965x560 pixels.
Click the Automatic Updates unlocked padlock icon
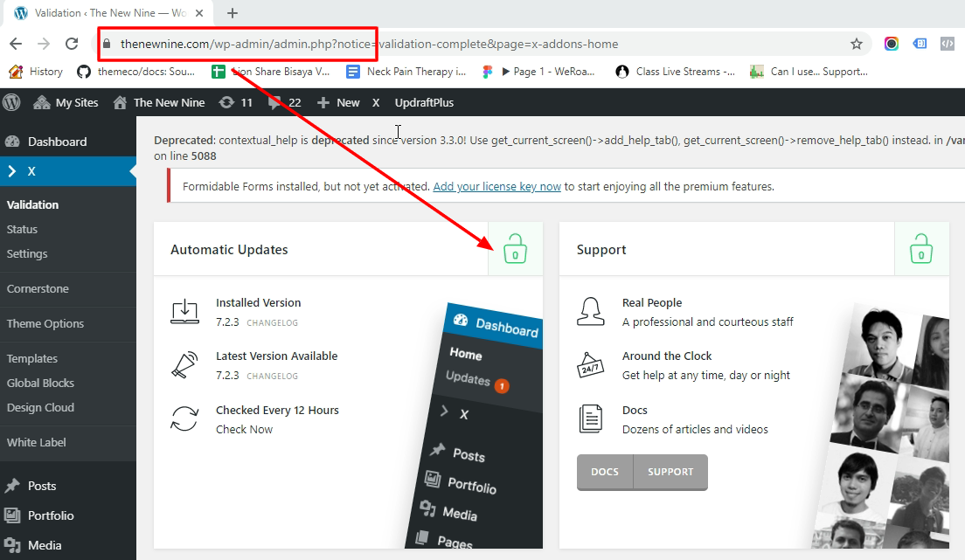pos(515,249)
